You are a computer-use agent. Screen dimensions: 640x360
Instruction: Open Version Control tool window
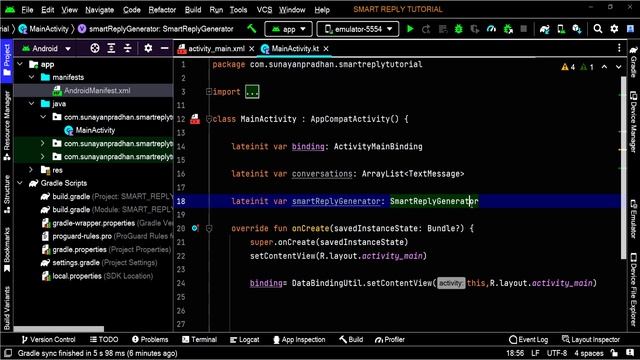48,339
